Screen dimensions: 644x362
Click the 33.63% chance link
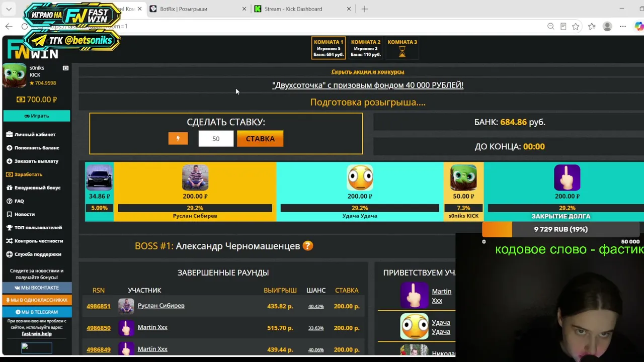pos(316,328)
